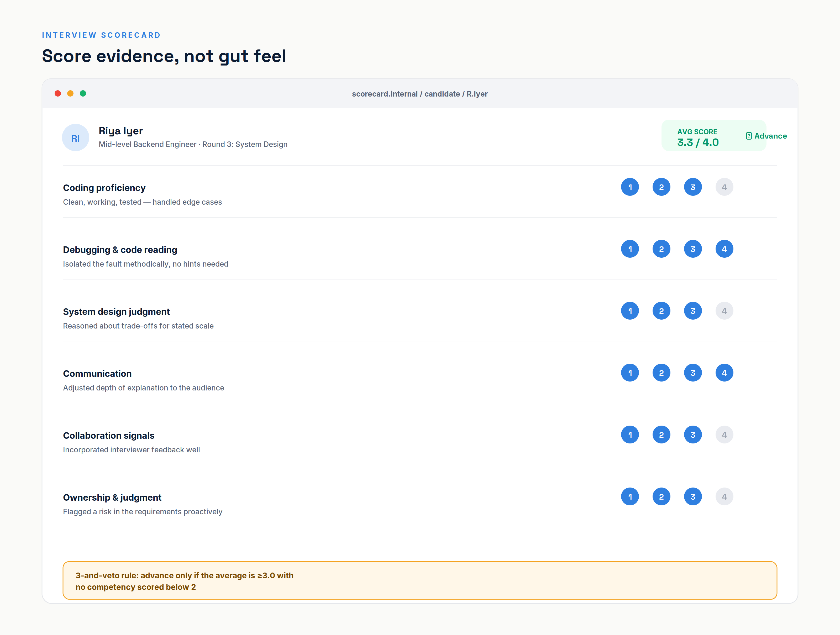Click 'Adjusted depth of explanation' note
The height and width of the screenshot is (635, 840).
coord(144,388)
